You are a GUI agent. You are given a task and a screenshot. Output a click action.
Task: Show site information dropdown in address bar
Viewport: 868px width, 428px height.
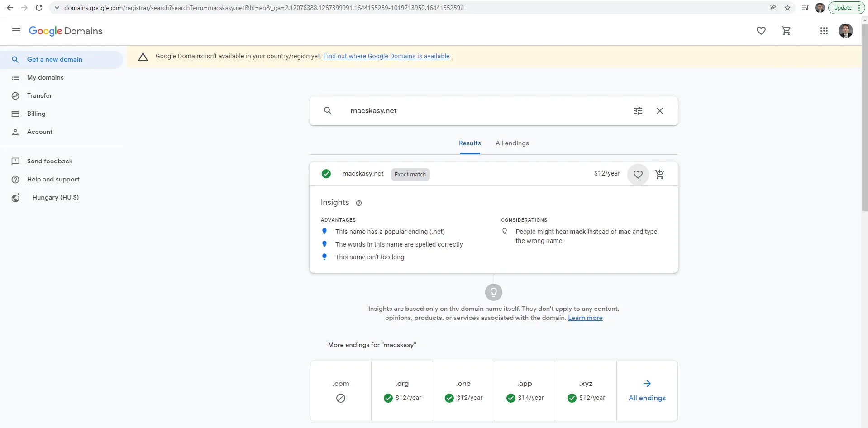[x=57, y=8]
